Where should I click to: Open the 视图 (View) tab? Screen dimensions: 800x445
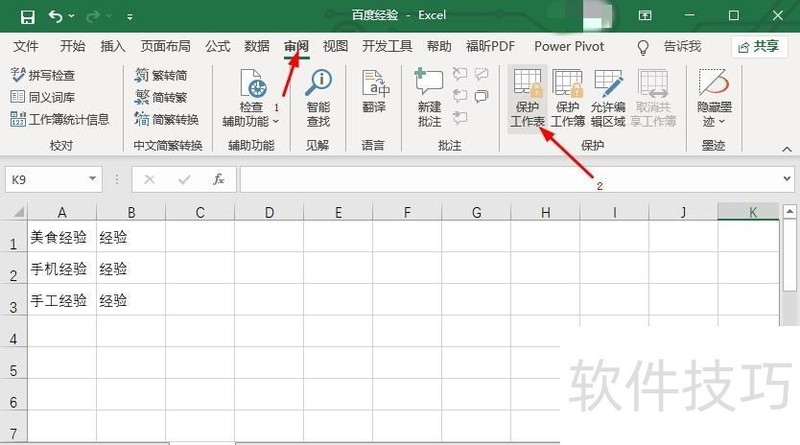(x=335, y=46)
